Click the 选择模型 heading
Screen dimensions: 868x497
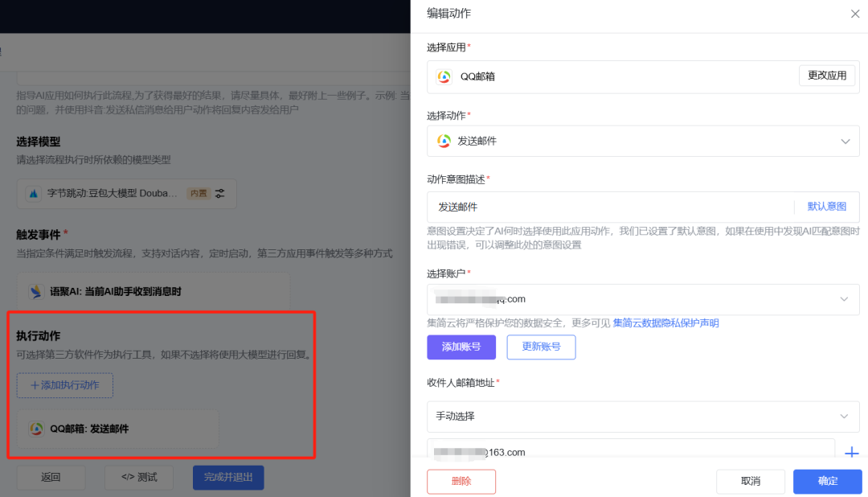pyautogui.click(x=39, y=142)
